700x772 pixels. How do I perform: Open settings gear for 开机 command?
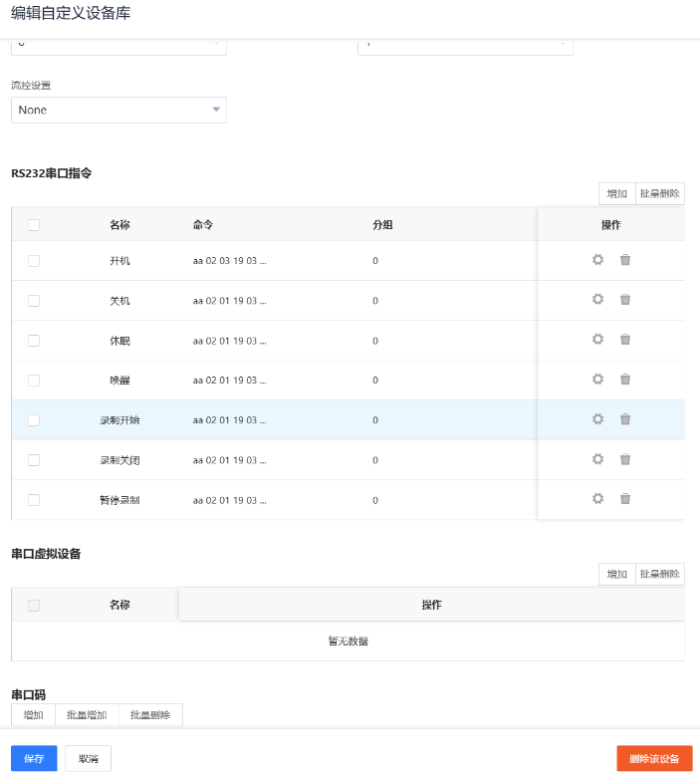pos(597,260)
